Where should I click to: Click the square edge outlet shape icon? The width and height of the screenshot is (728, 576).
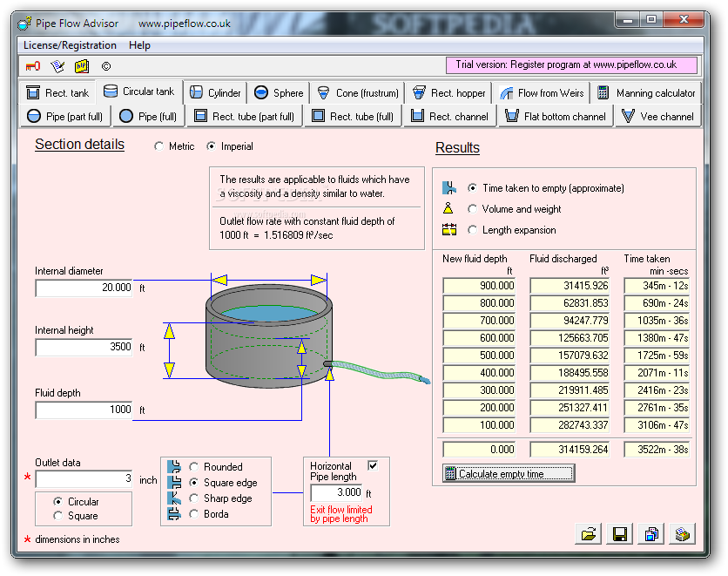174,482
